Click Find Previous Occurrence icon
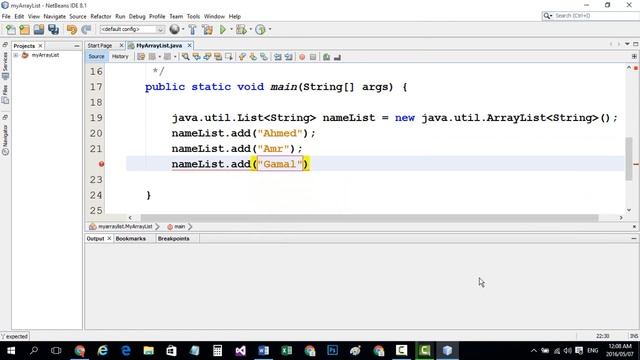Image resolution: width=640 pixels, height=360 pixels. (196, 57)
